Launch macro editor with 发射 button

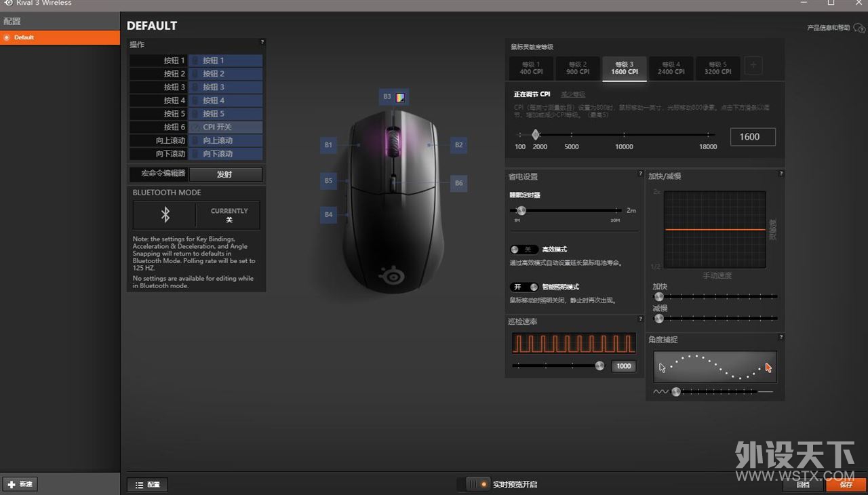225,174
